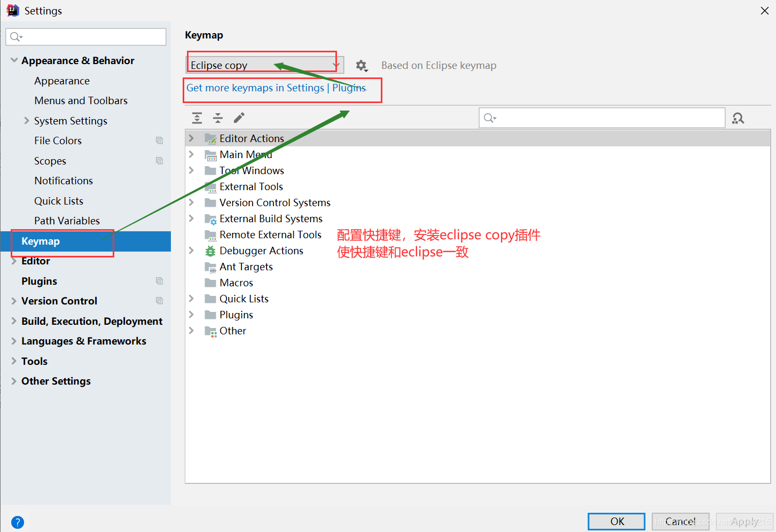Click the Apply button
The image size is (776, 532).
tap(744, 521)
